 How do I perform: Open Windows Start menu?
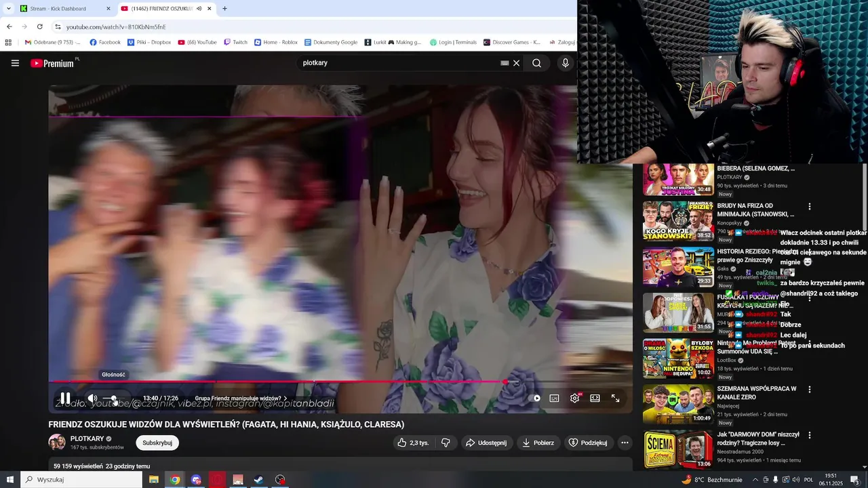10,480
